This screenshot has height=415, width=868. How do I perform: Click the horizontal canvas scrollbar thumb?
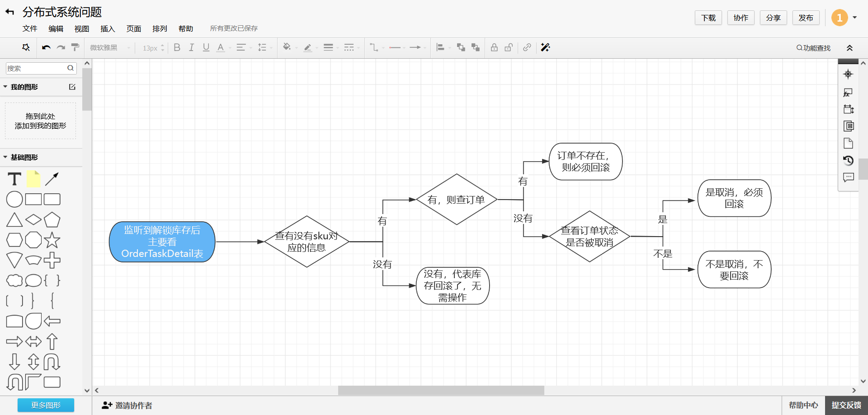tap(441, 390)
